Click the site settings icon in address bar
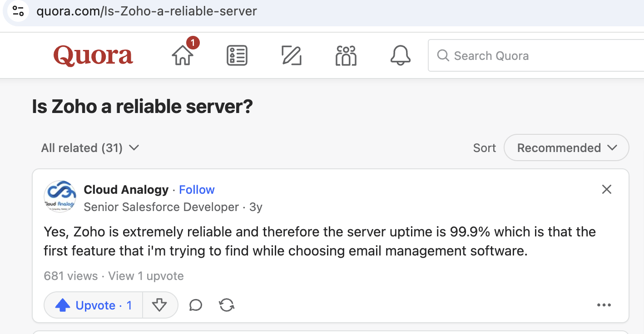This screenshot has height=334, width=644. [x=18, y=11]
